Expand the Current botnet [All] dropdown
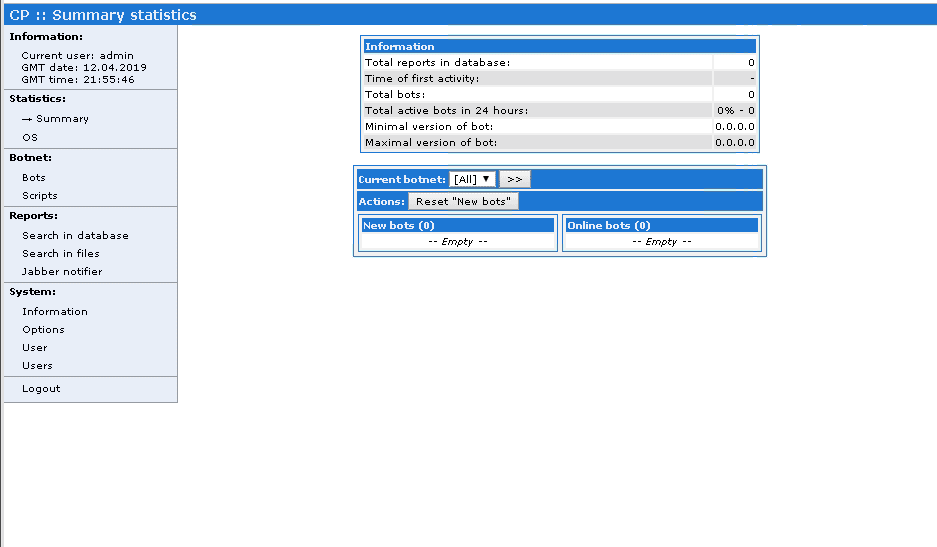Image resolution: width=937 pixels, height=547 pixels. click(472, 179)
